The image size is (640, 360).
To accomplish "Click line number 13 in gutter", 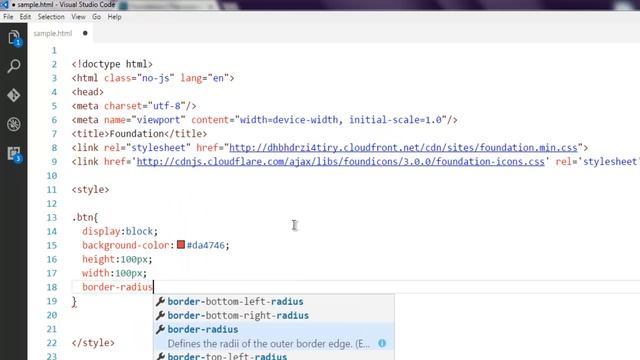I will [52, 217].
